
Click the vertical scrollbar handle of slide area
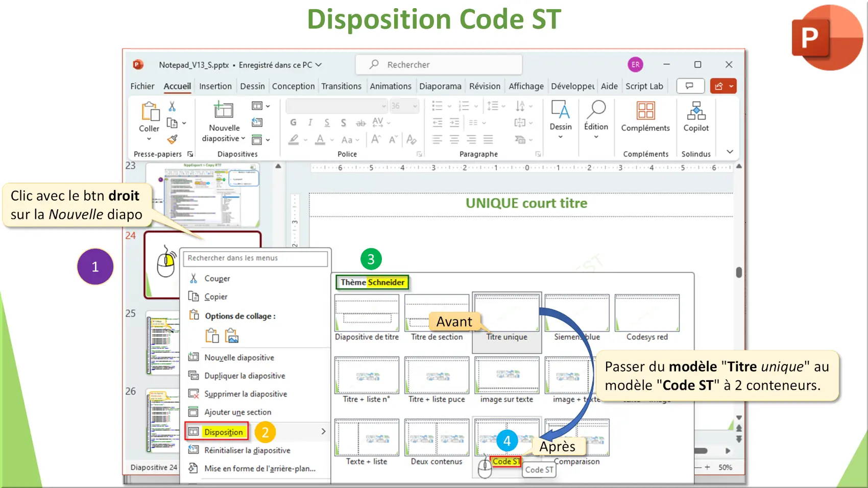click(739, 272)
